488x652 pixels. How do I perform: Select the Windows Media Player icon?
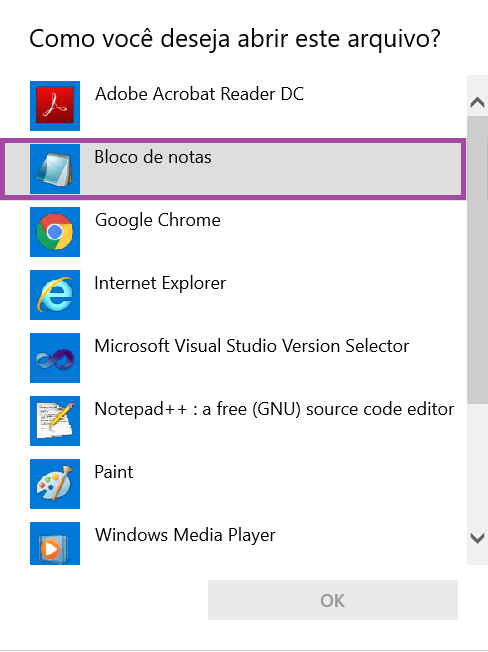click(55, 543)
